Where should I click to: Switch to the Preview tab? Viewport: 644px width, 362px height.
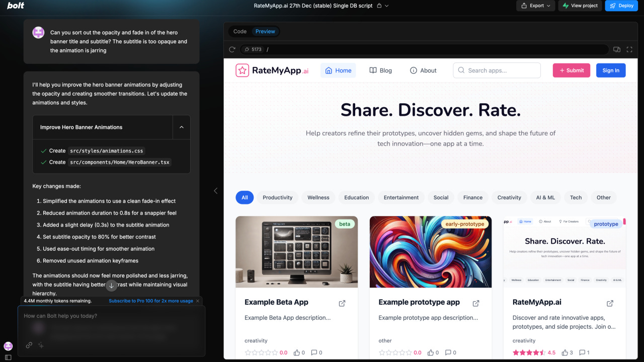click(x=265, y=31)
